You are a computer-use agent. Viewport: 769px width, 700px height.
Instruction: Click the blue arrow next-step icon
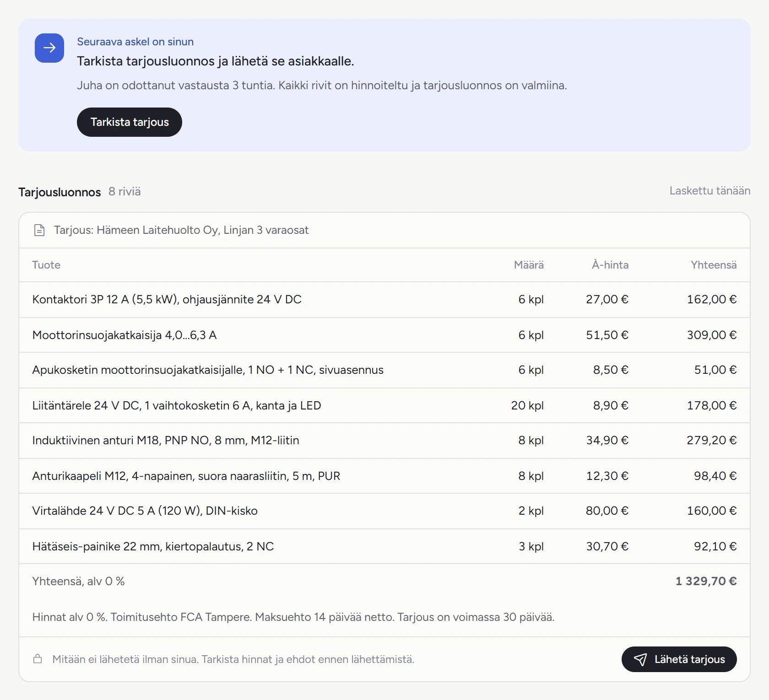pos(49,48)
